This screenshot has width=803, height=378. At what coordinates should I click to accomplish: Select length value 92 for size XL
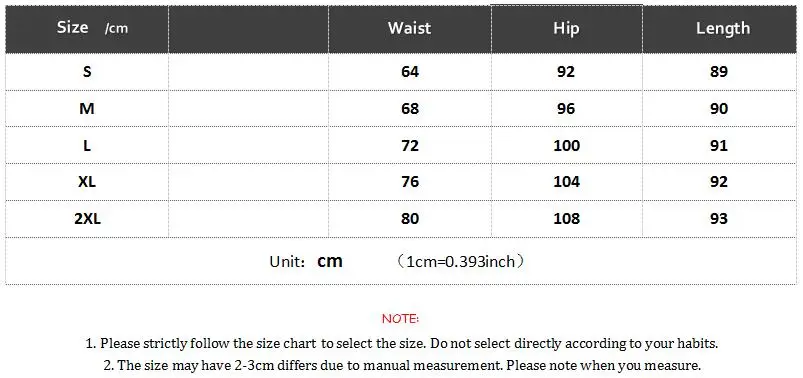point(719,182)
